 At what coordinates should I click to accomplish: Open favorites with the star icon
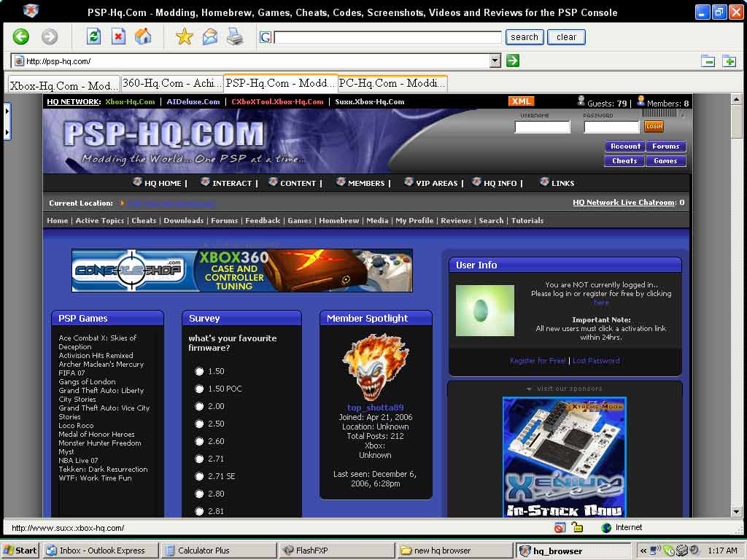coord(185,36)
